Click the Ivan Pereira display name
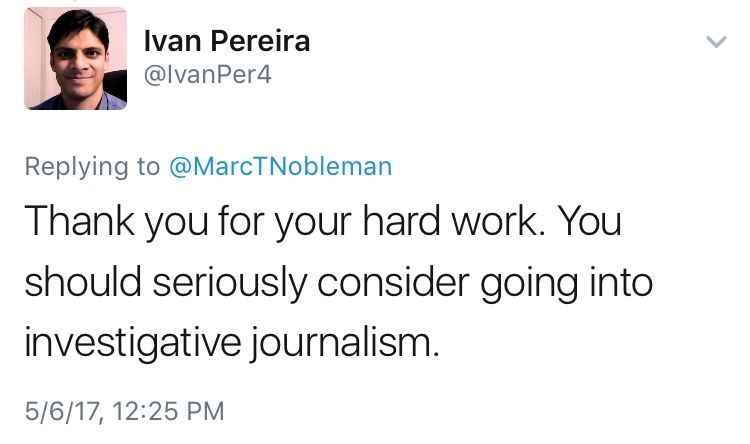Screen dimensions: 750x444 coord(227,41)
